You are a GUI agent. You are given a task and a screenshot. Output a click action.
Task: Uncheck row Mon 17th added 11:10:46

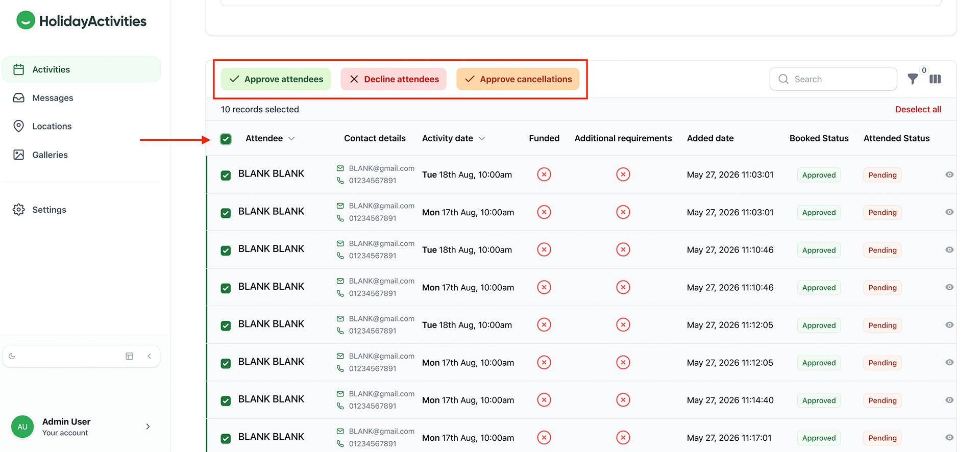(x=226, y=288)
